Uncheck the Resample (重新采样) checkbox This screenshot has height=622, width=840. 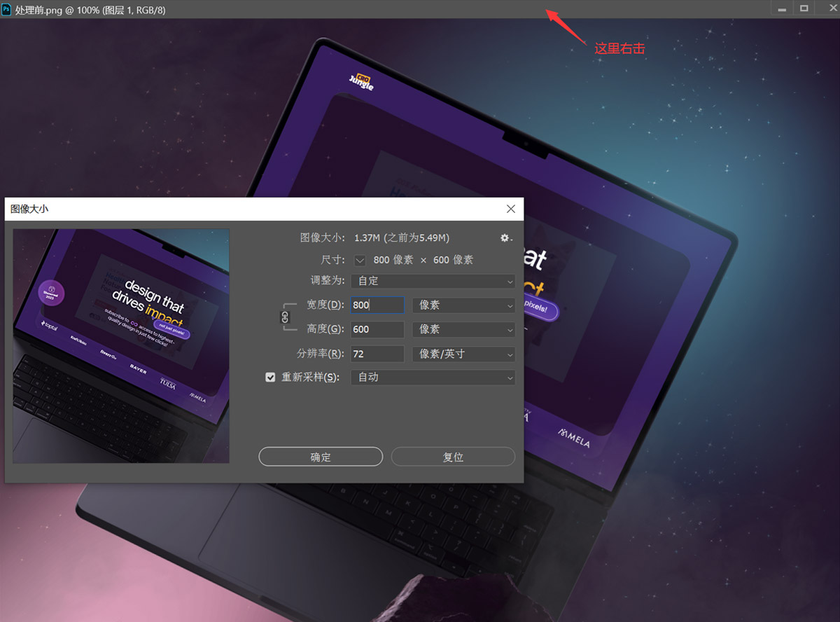pyautogui.click(x=270, y=377)
